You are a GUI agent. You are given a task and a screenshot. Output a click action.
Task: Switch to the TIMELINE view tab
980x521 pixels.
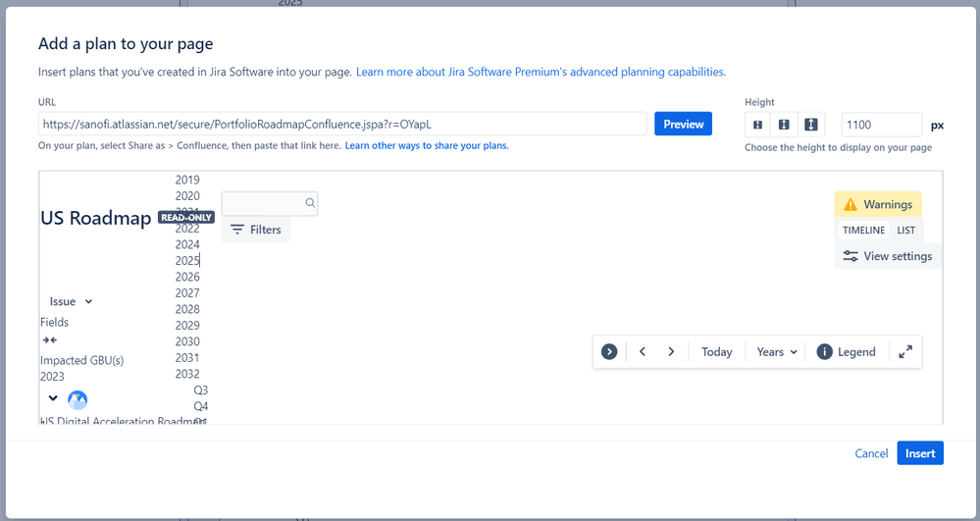pos(863,231)
